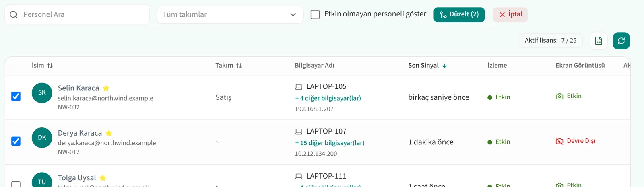Uncheck Derya Karaca's row checkbox
Image resolution: width=644 pixels, height=187 pixels.
16,141
